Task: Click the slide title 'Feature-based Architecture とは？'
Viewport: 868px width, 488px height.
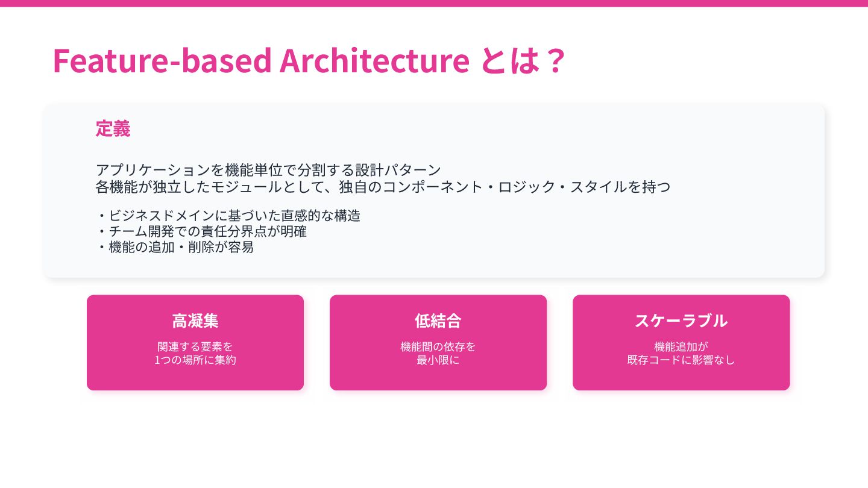Action: click(x=309, y=60)
